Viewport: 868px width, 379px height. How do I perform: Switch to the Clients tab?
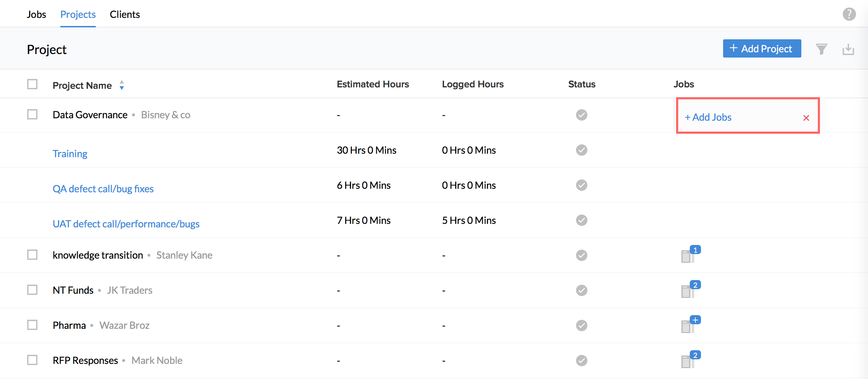pos(125,14)
